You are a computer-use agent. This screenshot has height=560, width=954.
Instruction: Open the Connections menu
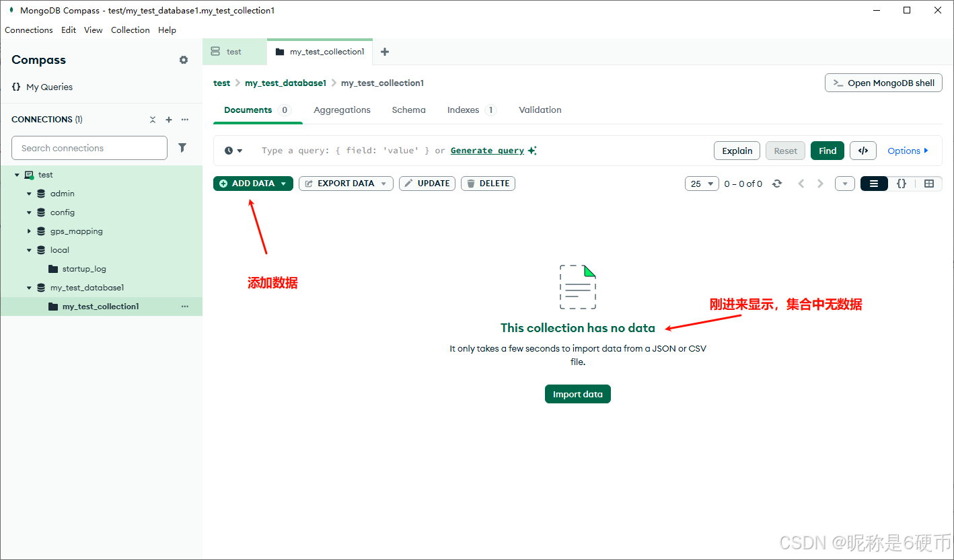coord(29,30)
